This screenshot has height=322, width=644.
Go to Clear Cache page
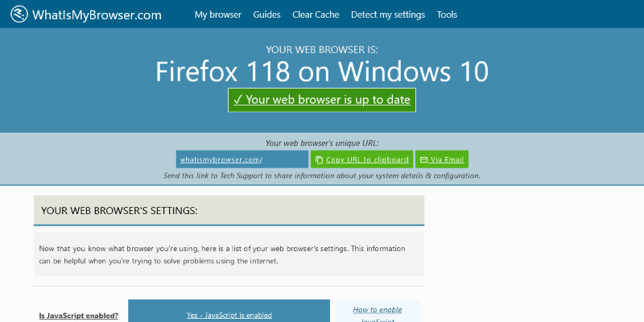pyautogui.click(x=316, y=14)
